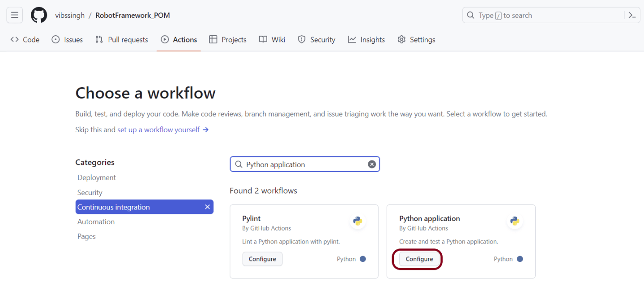Screen dimensions: 644x294
Task: Open the hamburger navigation menu
Action: [14, 15]
